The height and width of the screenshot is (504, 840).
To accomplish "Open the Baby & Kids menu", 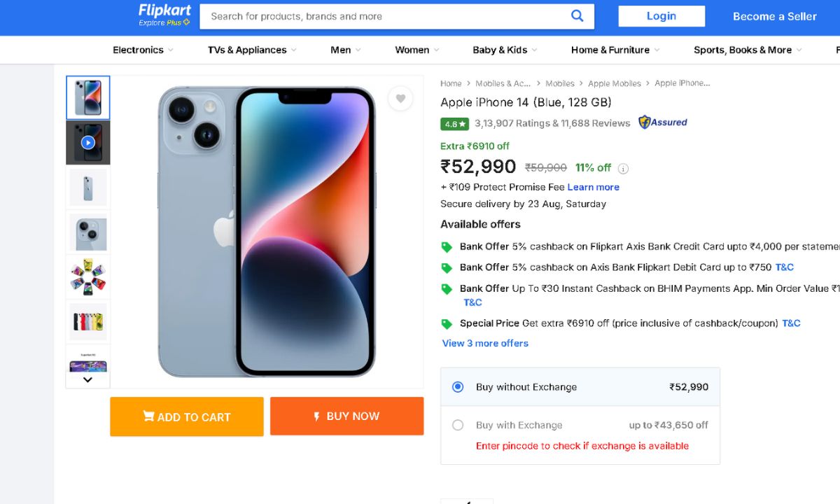I will pyautogui.click(x=505, y=50).
